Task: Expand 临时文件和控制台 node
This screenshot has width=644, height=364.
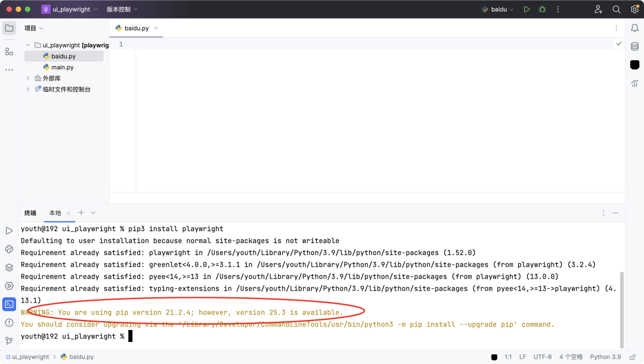Action: click(x=28, y=89)
